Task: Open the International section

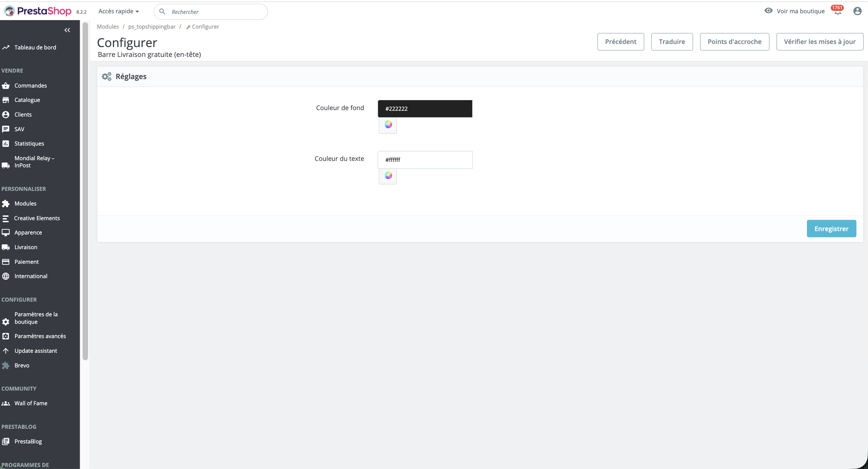Action: (x=31, y=276)
